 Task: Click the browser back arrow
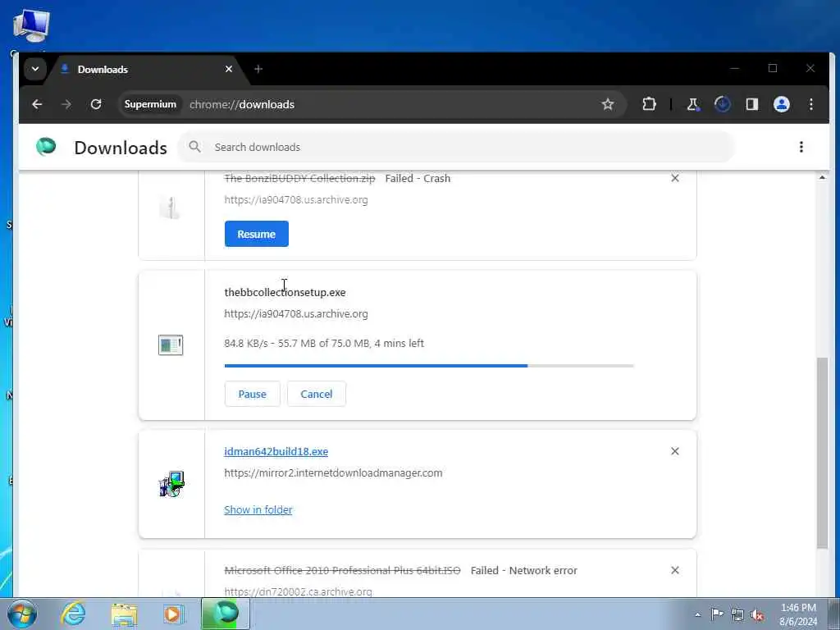click(37, 104)
